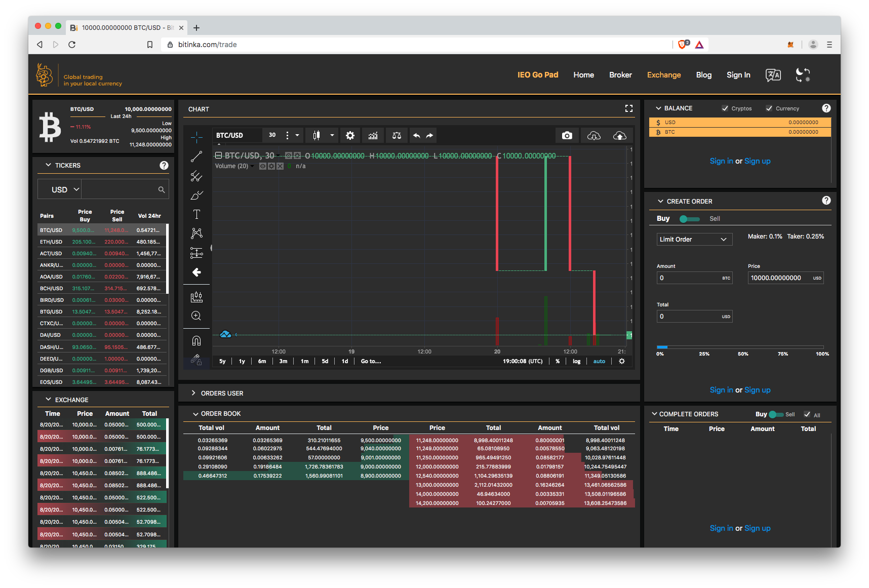Click Sign in link under Complete Orders
The width and height of the screenshot is (869, 588).
click(721, 528)
